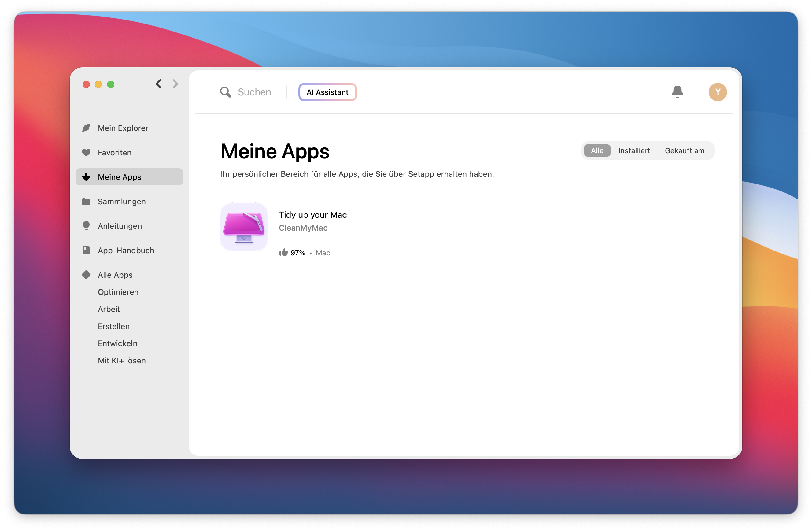Click the forward navigation chevron

point(175,84)
